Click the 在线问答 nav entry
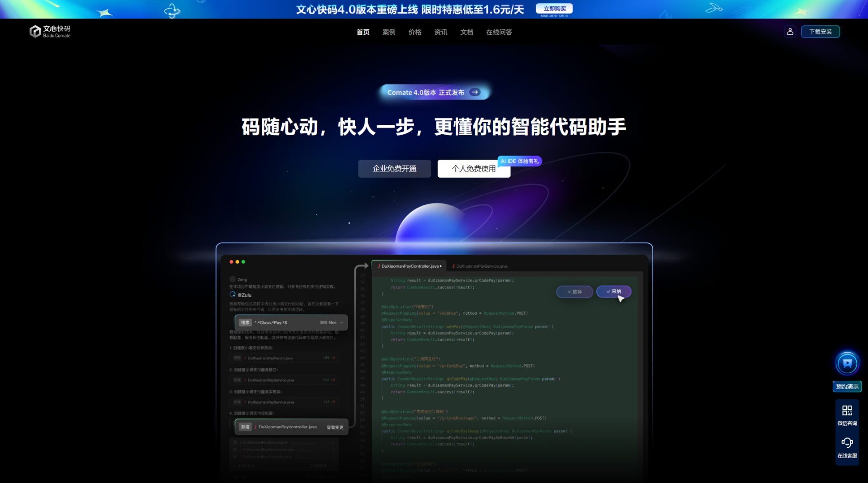The height and width of the screenshot is (483, 868). pyautogui.click(x=499, y=32)
